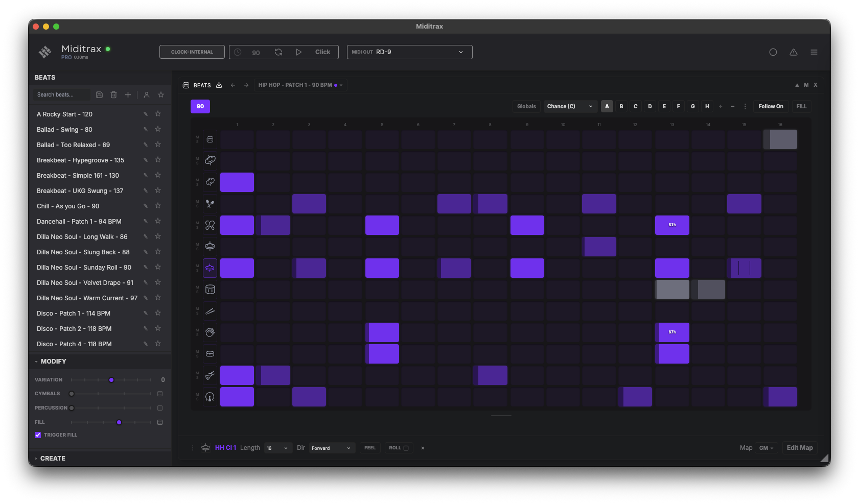Switch to pattern E

(x=664, y=106)
